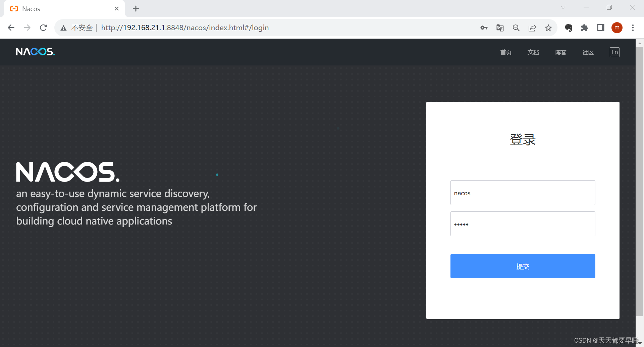This screenshot has width=644, height=347.
Task: Open the zoom search icon in address bar
Action: [516, 28]
